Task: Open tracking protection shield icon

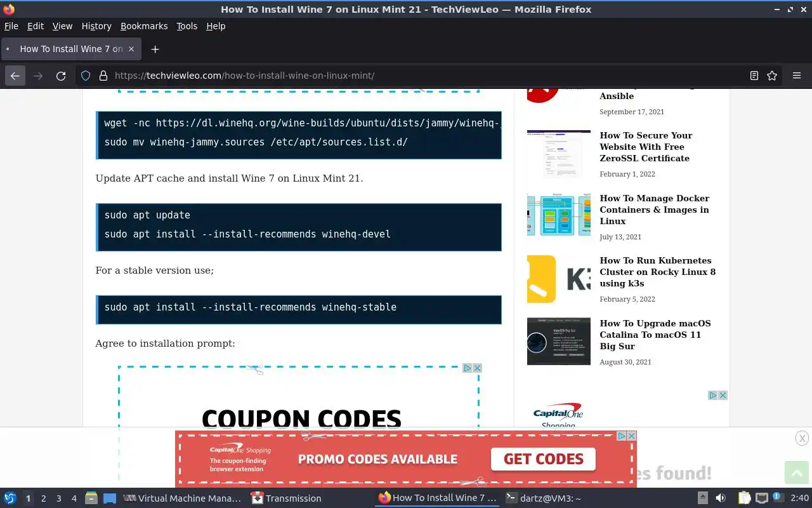Action: [x=86, y=76]
